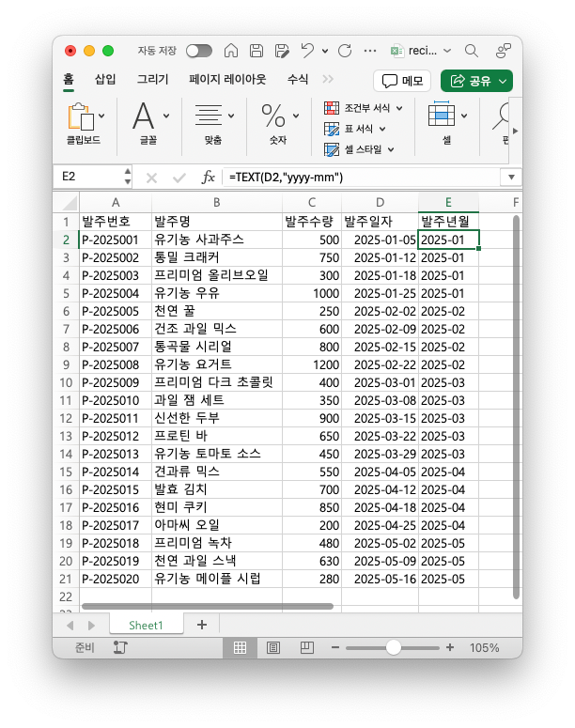Switch to page layout view icon
The height and width of the screenshot is (728, 575).
[x=273, y=647]
